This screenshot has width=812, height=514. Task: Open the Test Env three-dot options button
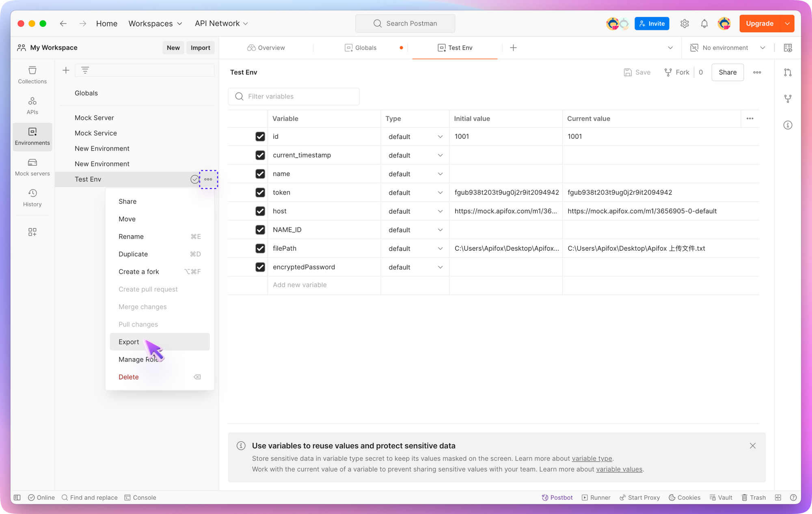[208, 179]
